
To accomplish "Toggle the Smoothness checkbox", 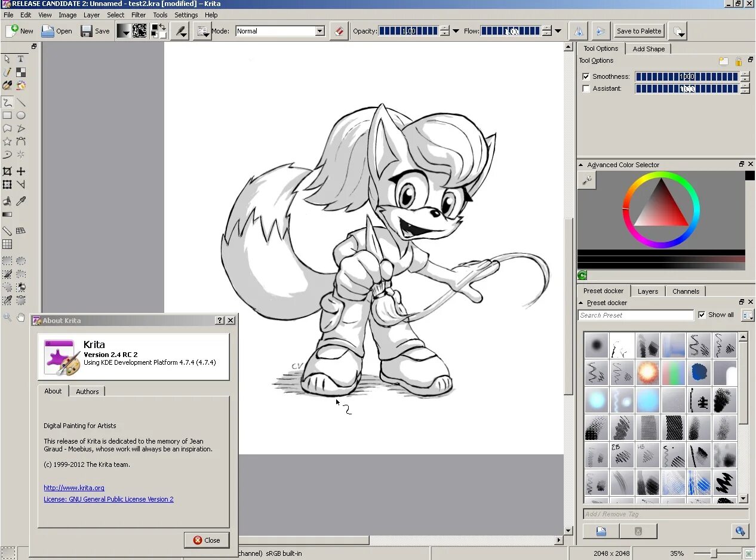I will tap(586, 76).
